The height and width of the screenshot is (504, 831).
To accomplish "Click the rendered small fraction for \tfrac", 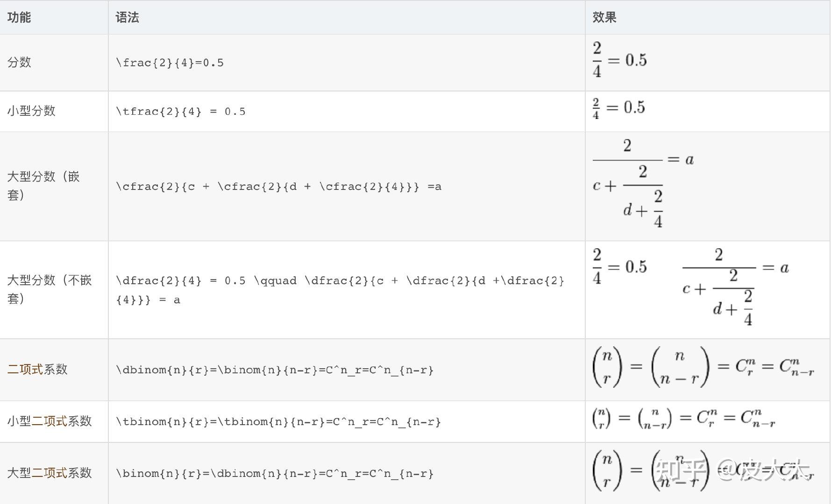I will [x=619, y=108].
